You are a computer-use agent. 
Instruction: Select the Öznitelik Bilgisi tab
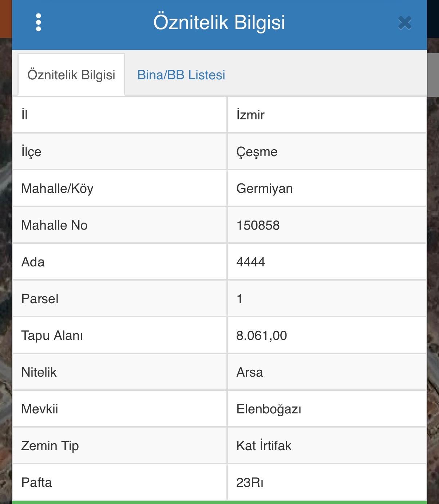[71, 75]
